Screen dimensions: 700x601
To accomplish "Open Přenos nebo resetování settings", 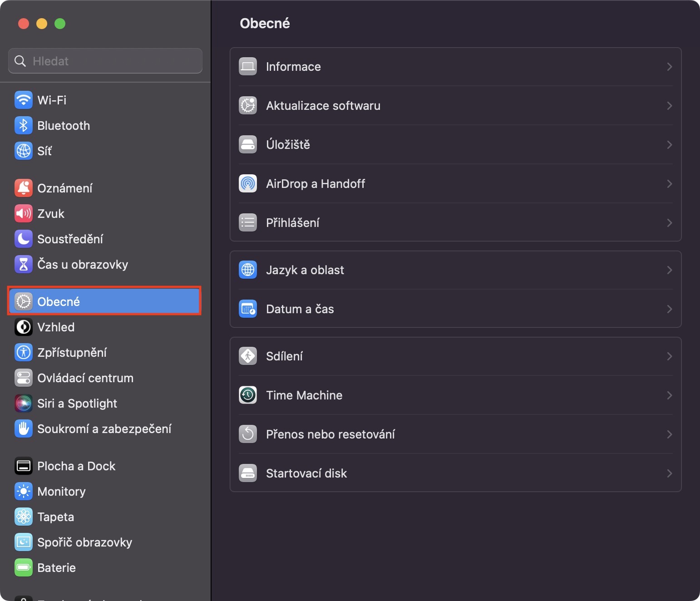I will click(x=330, y=434).
